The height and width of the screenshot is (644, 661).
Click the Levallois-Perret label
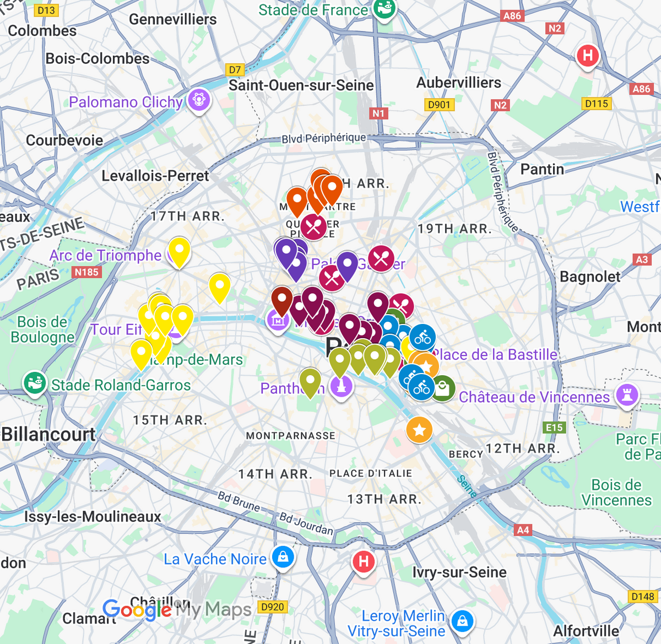click(x=155, y=176)
